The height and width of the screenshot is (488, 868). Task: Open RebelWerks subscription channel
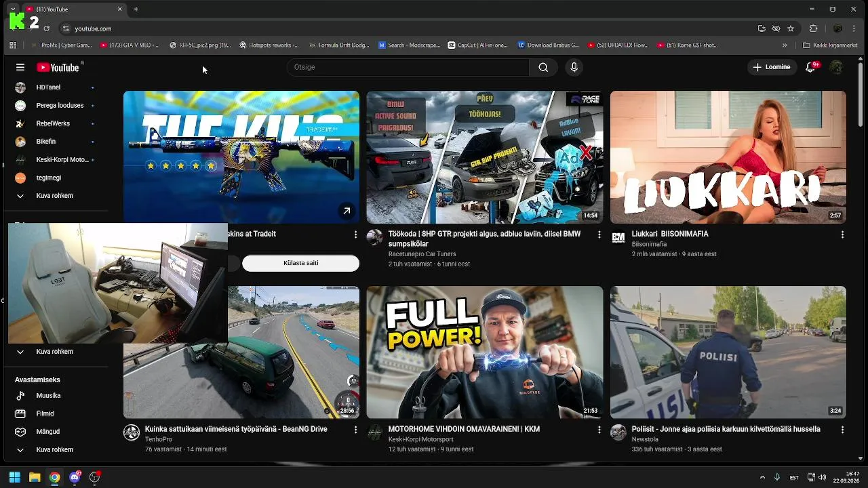click(x=54, y=123)
